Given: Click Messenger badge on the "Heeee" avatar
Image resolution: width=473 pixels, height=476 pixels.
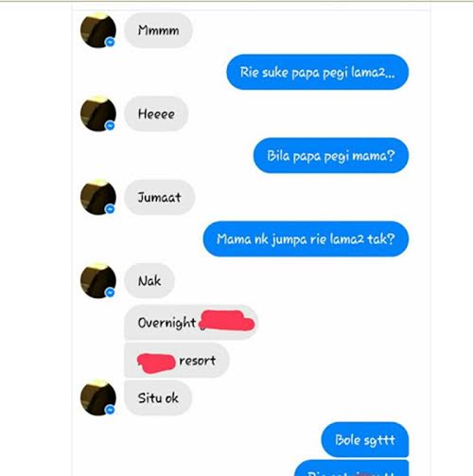Looking at the screenshot, I should [x=110, y=126].
